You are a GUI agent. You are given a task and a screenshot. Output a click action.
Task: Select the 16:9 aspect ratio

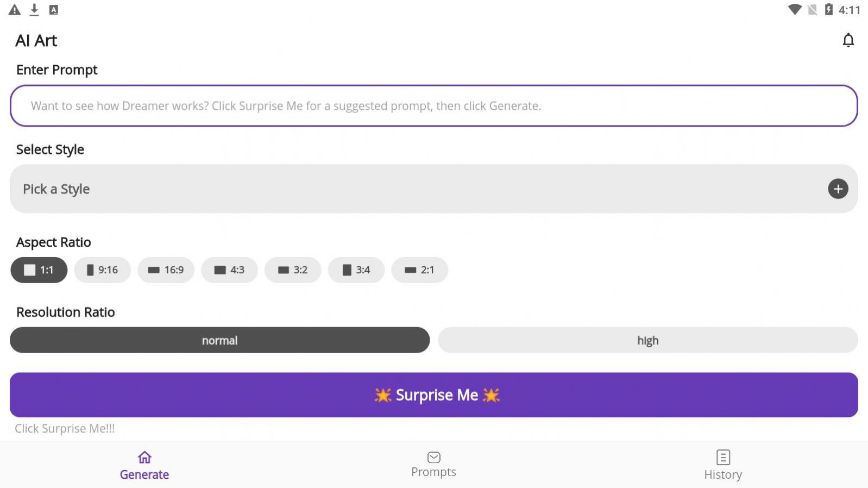tap(166, 270)
